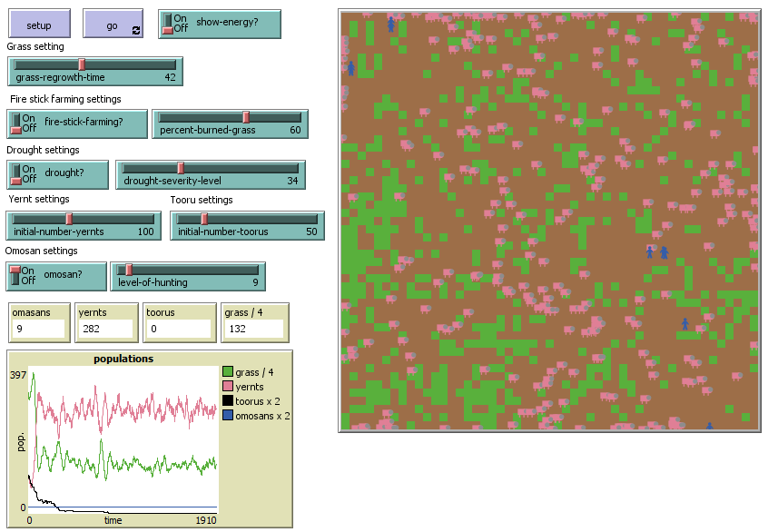The height and width of the screenshot is (532, 778).
Task: Click the Fire stick farming settings label
Action: (65, 99)
